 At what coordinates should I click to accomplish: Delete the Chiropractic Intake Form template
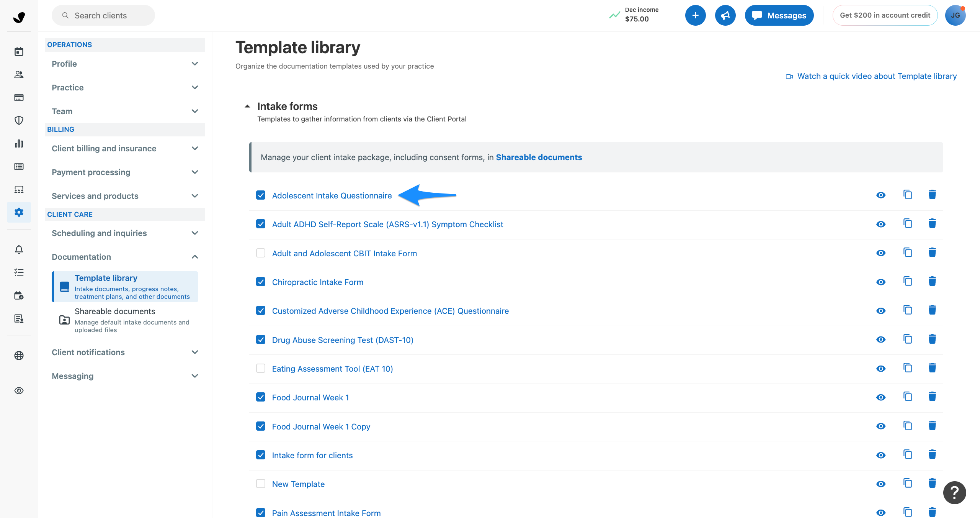pyautogui.click(x=932, y=282)
